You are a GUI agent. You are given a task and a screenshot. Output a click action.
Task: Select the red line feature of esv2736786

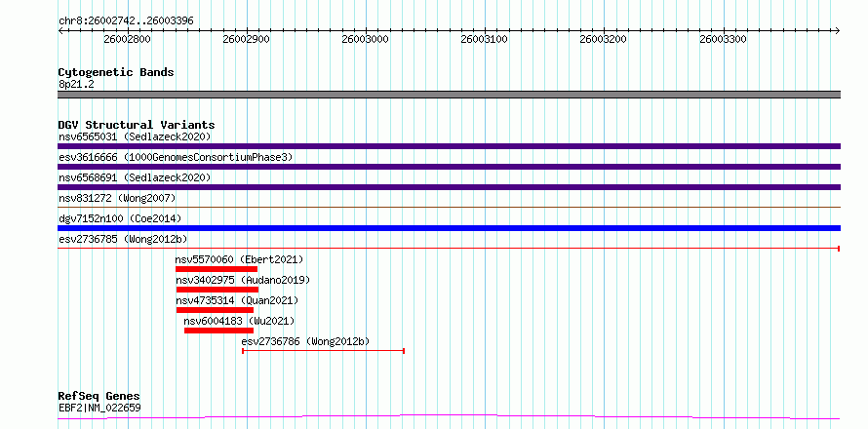point(323,351)
